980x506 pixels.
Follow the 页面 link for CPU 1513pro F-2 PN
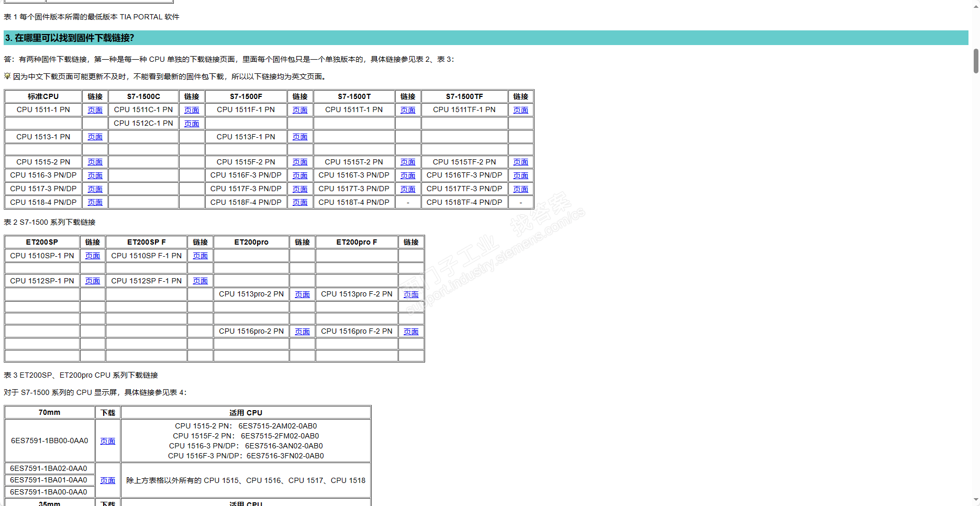[411, 294]
